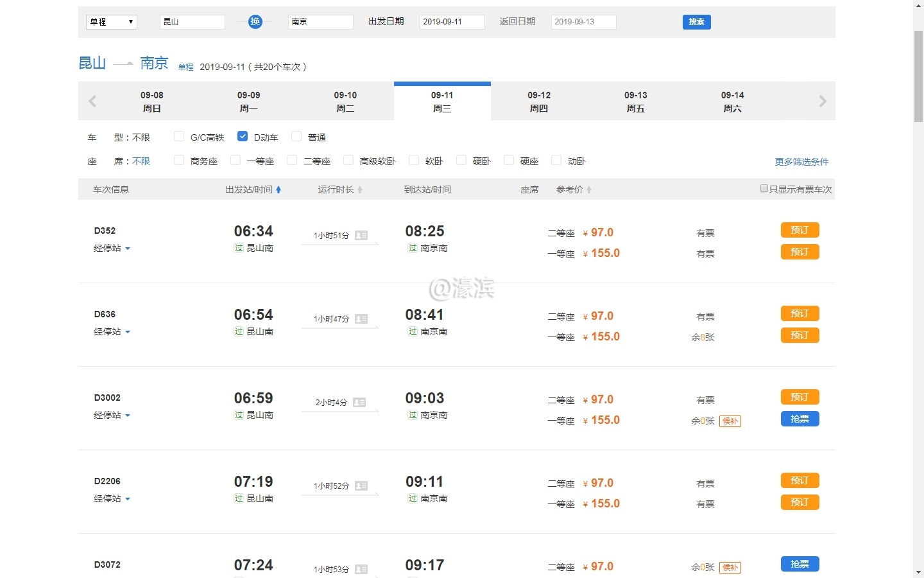Sort by running duration arrow icon
This screenshot has width=924, height=578.
point(360,190)
